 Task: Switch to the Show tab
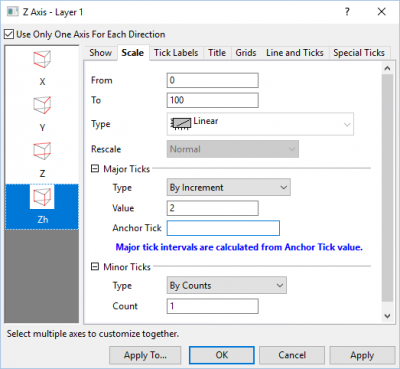[x=100, y=53]
